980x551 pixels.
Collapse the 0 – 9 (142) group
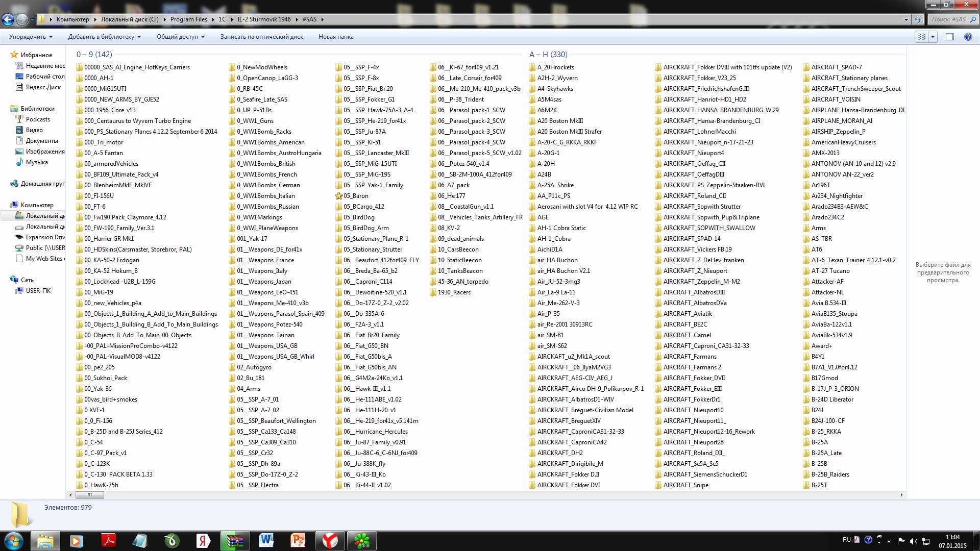pos(94,55)
